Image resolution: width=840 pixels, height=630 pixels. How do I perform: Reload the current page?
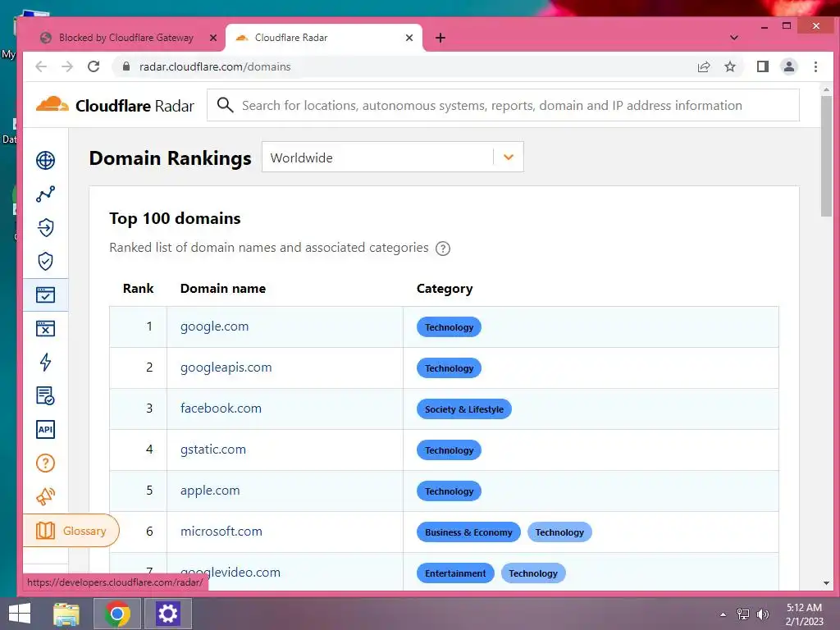pos(94,66)
